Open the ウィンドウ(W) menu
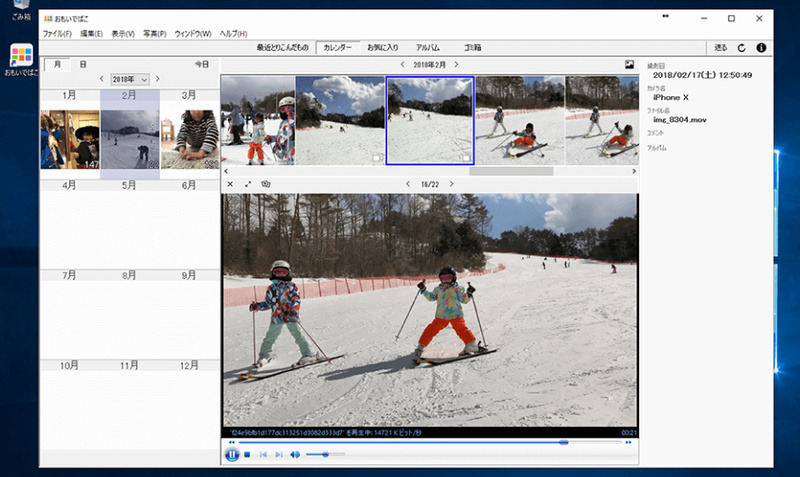 (x=193, y=34)
